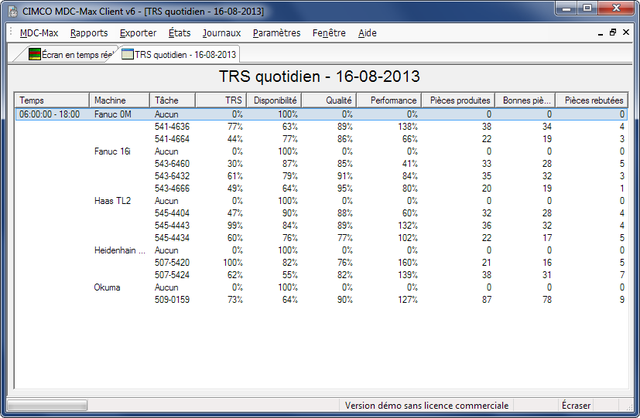Image resolution: width=640 pixels, height=418 pixels.
Task: Open the Exporter menu
Action: [x=138, y=33]
